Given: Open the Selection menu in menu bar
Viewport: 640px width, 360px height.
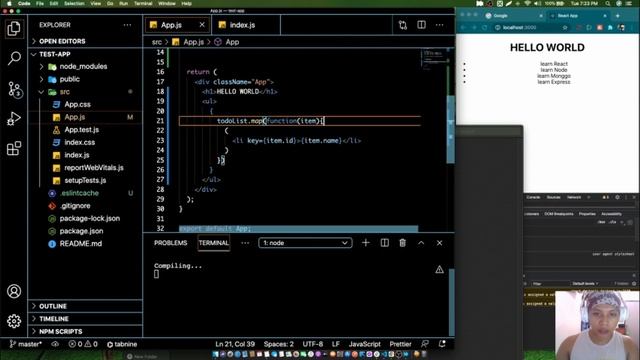Looking at the screenshot, I should click(x=74, y=3).
